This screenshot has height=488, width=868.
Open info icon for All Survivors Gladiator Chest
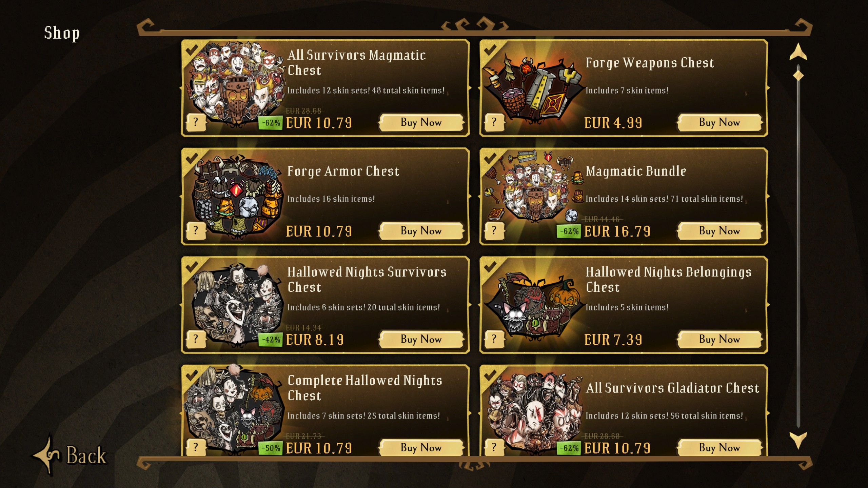point(494,447)
